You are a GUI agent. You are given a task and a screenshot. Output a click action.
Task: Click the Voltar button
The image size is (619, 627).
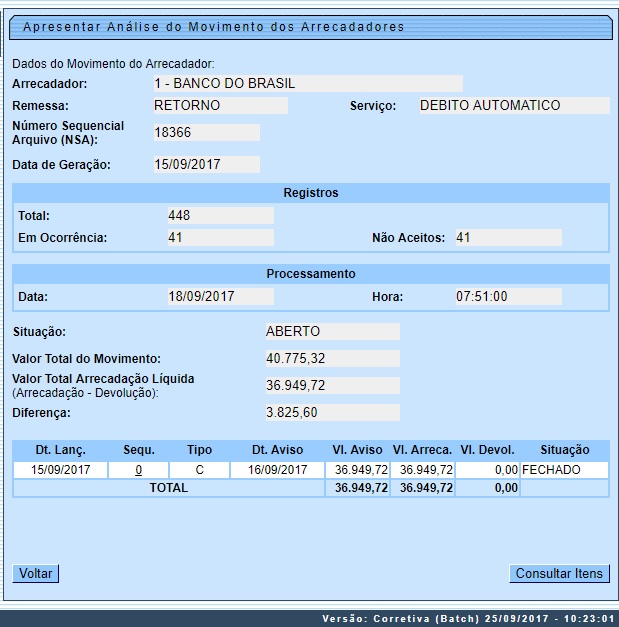[x=36, y=574]
